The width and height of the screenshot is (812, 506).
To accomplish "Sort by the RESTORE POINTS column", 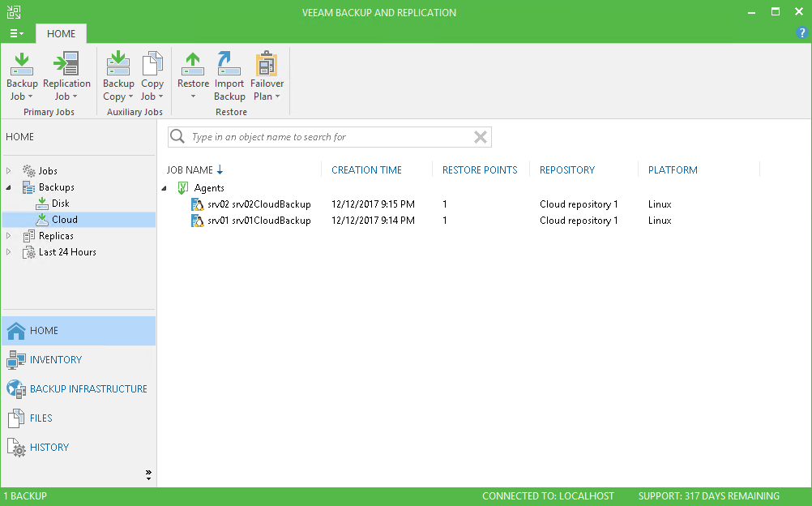I will (480, 170).
